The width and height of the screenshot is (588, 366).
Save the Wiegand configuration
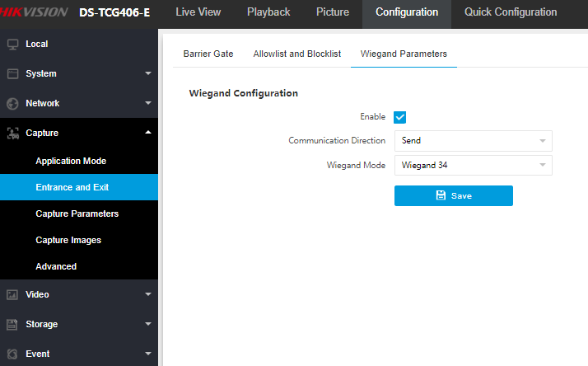coord(453,195)
